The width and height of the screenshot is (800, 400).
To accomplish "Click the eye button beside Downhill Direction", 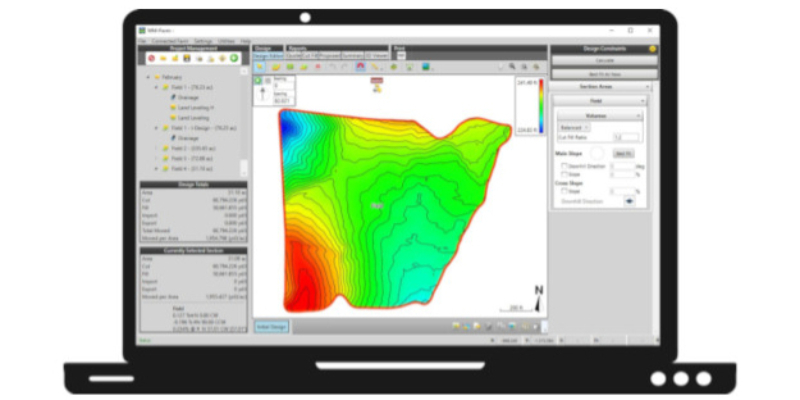I will pos(629,201).
